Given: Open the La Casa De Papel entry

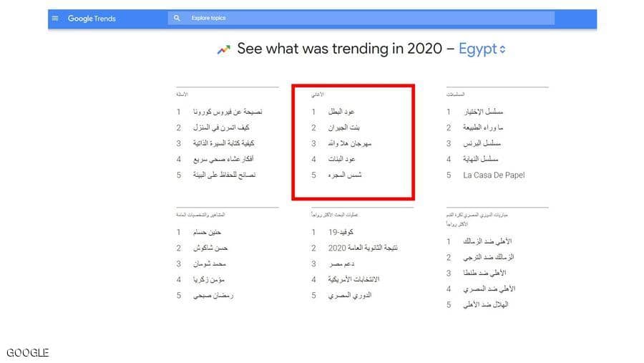Looking at the screenshot, I should [494, 175].
